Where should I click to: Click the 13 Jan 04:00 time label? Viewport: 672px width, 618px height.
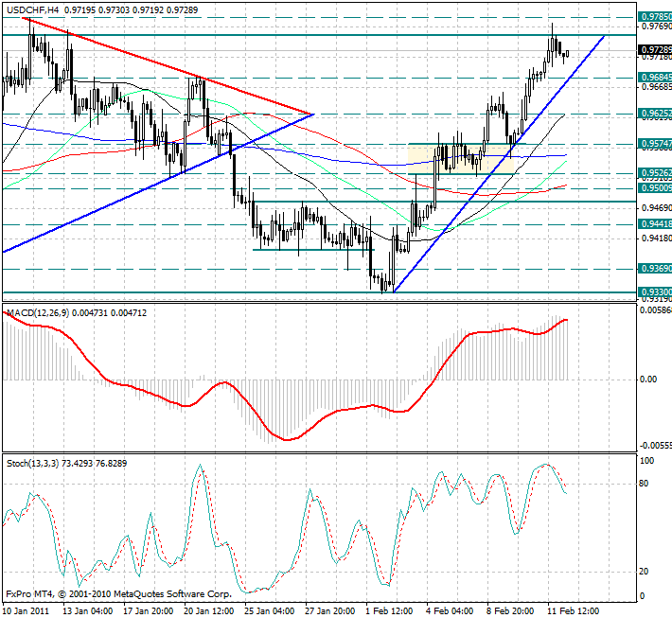(87, 611)
